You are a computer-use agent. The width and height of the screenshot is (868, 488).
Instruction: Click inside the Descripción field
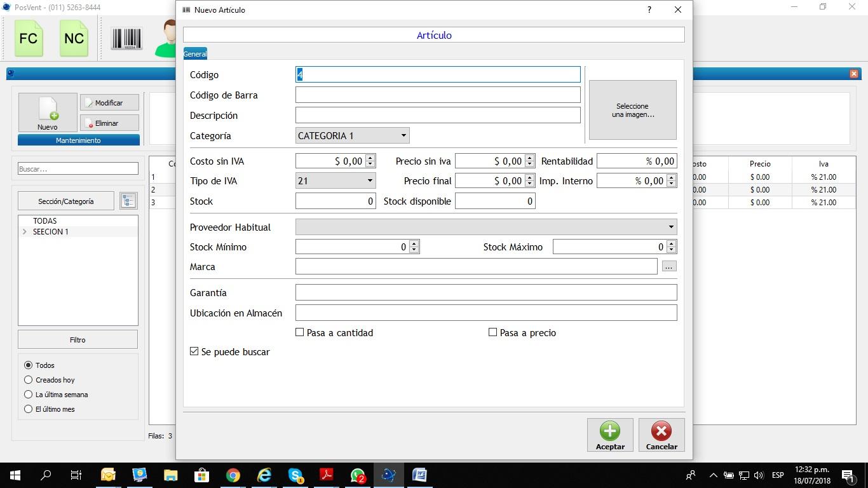pos(437,115)
